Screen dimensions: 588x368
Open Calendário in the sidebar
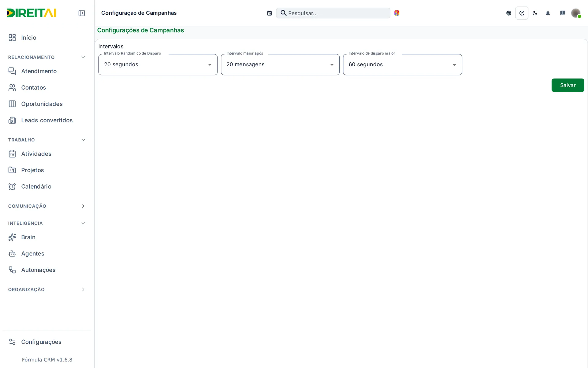47,186
